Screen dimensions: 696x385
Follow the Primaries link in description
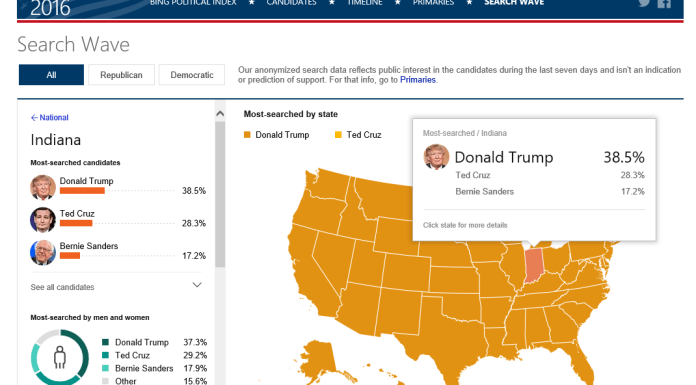click(x=418, y=80)
